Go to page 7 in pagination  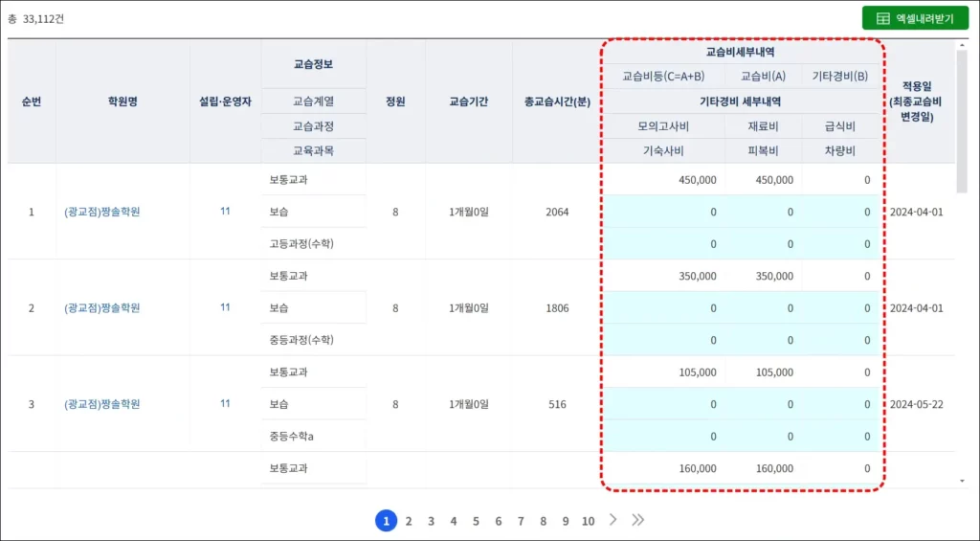click(521, 521)
